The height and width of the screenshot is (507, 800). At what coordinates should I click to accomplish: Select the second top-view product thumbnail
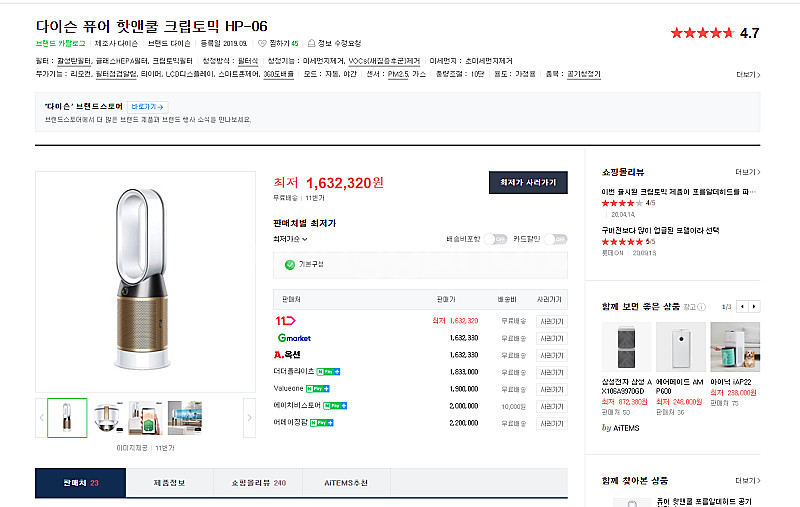tap(108, 418)
